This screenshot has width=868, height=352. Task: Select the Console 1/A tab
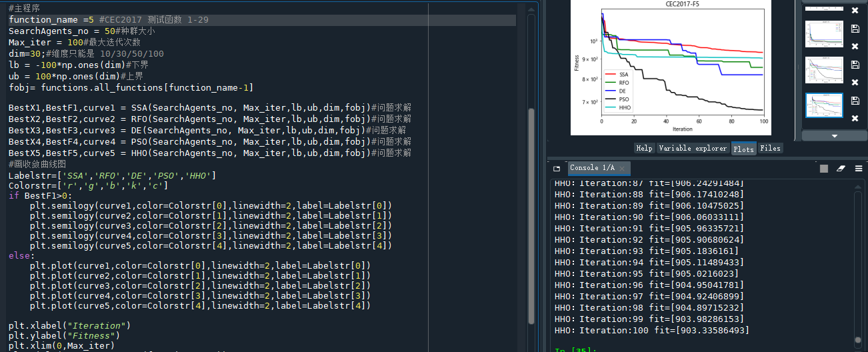[x=591, y=168]
